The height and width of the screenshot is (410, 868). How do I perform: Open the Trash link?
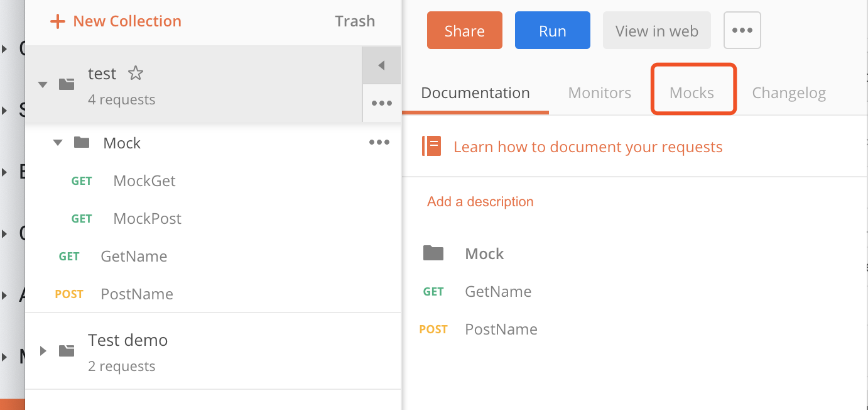[355, 21]
